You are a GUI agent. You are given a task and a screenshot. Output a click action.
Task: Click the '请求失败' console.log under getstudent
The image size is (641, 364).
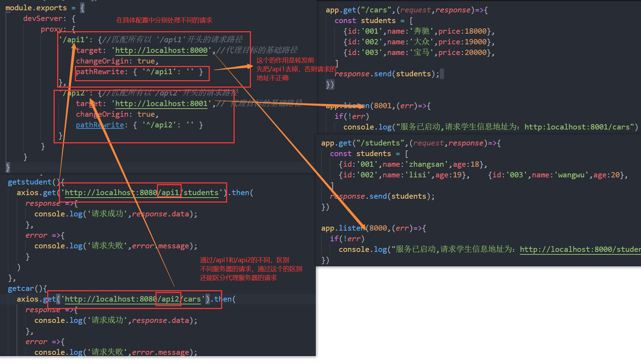(116, 246)
